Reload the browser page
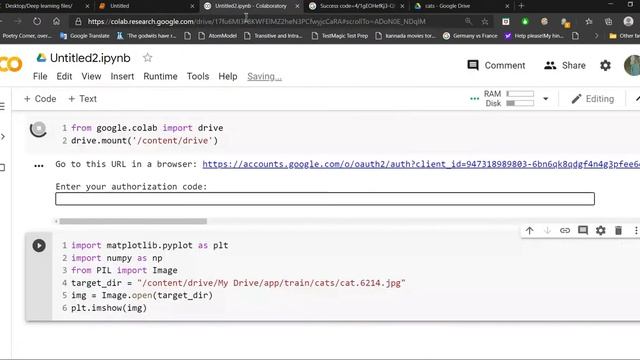The width and height of the screenshot is (640, 360). point(37,21)
